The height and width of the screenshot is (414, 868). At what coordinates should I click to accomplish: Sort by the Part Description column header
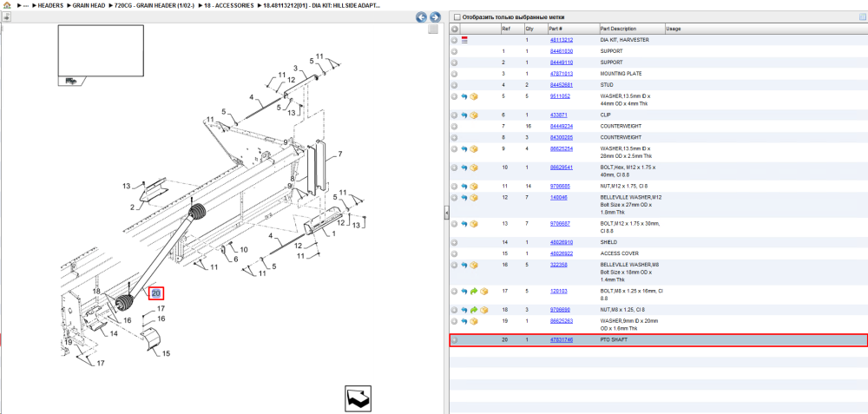pos(618,29)
